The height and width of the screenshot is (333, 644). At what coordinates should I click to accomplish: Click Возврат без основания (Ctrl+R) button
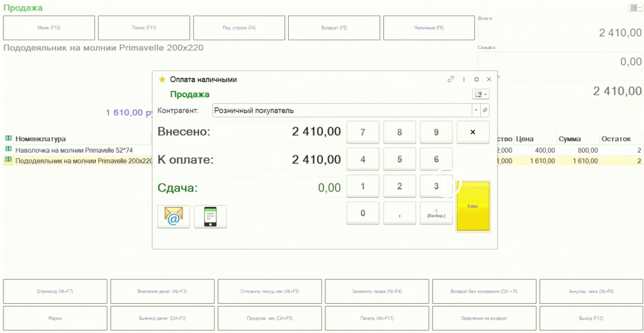pos(484,291)
